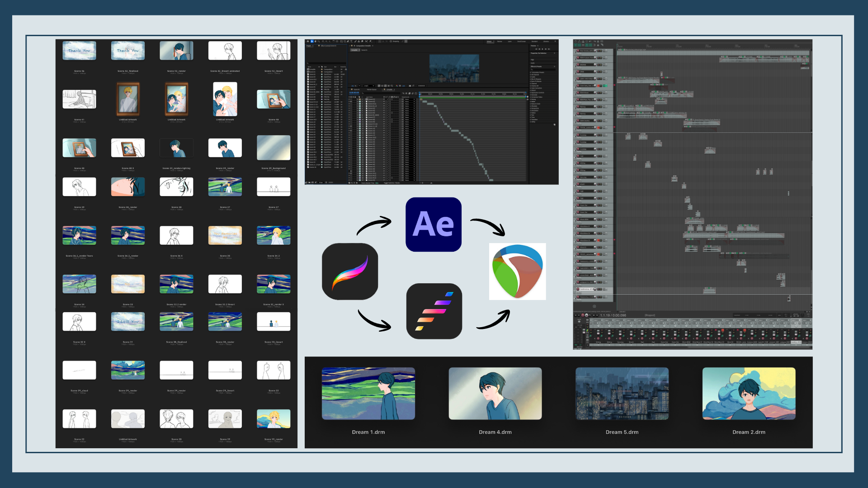Open the magnification dropdown under the composition

coord(359,86)
